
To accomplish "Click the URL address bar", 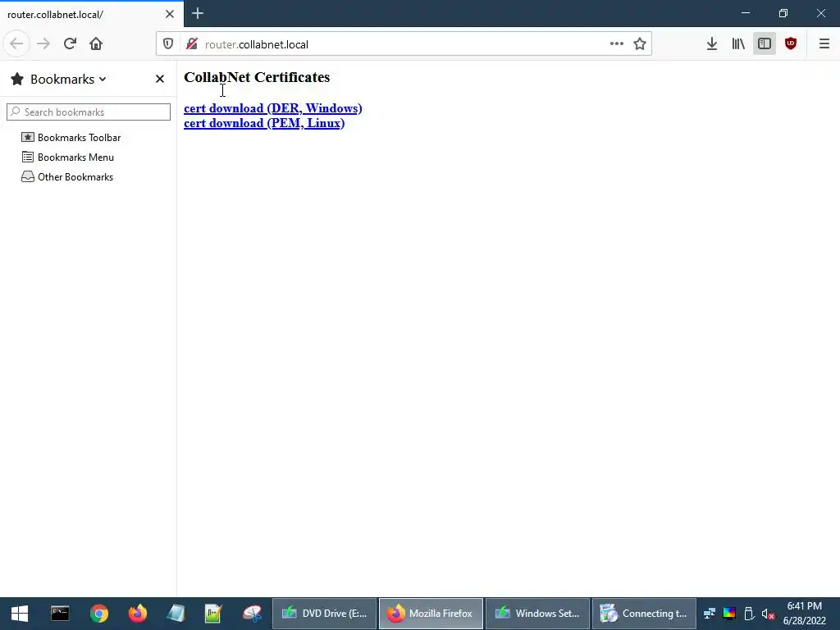I will [404, 44].
